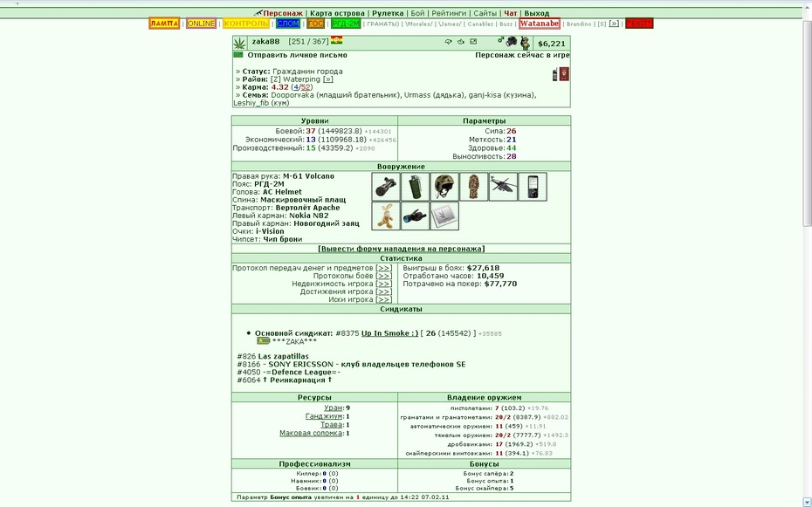Screen dimensions: 812x507
Task: Click the red *EXIT* button
Action: (639, 24)
